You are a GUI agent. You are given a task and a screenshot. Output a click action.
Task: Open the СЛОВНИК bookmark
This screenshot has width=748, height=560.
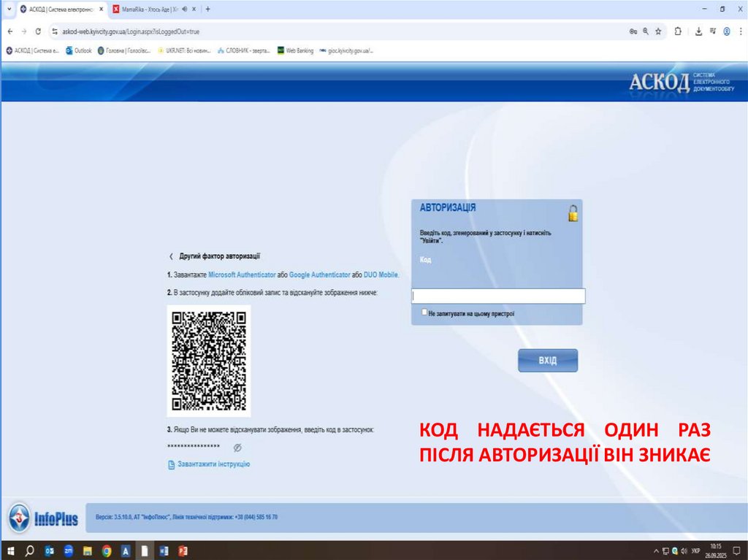click(243, 50)
